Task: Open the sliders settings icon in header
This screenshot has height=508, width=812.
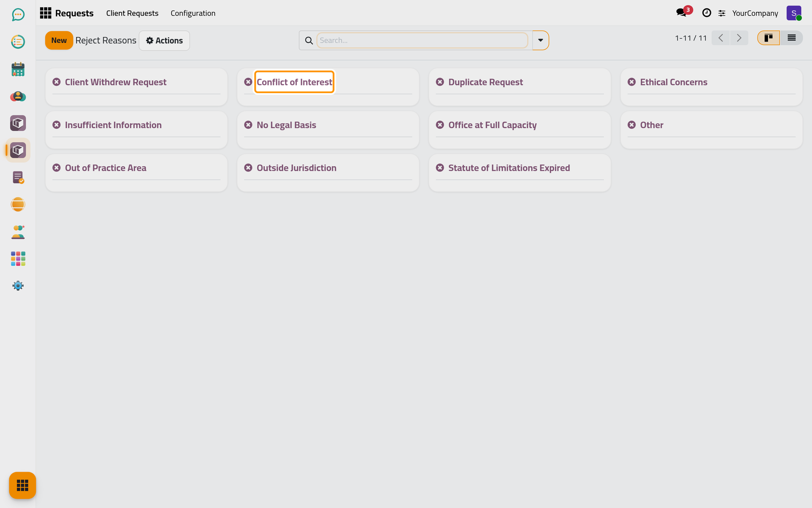Action: (722, 13)
